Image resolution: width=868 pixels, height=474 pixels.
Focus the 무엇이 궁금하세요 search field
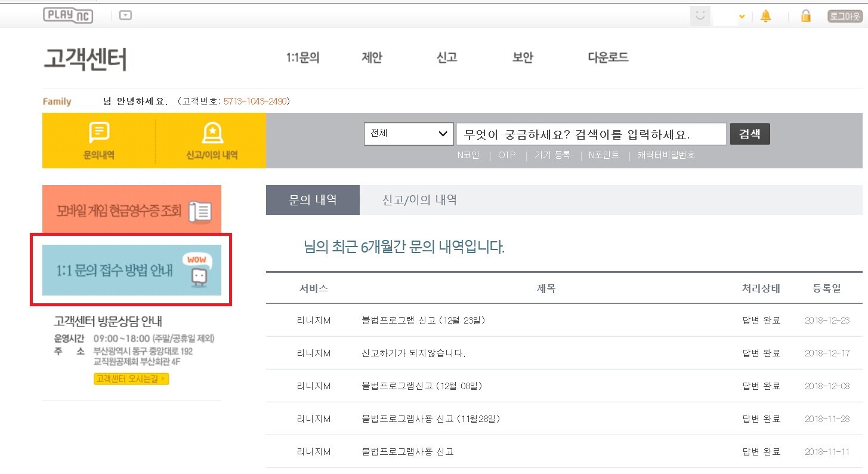coord(591,134)
